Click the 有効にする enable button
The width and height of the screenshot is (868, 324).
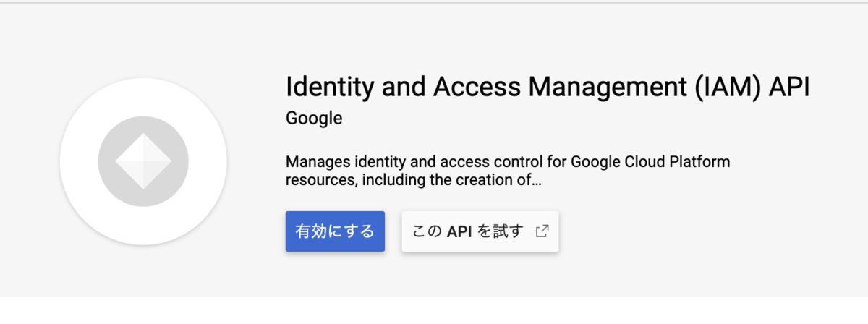(335, 231)
